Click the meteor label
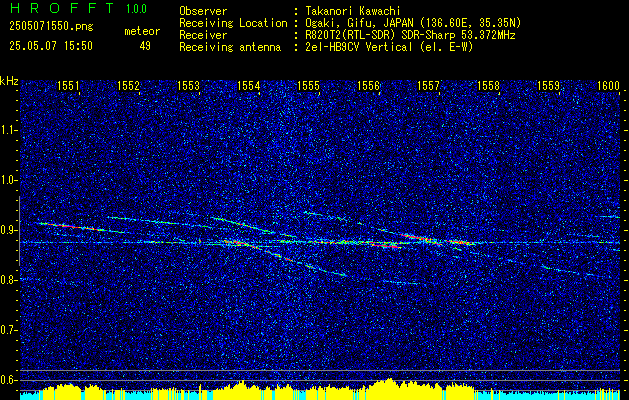This screenshot has width=629, height=400. coord(142,31)
